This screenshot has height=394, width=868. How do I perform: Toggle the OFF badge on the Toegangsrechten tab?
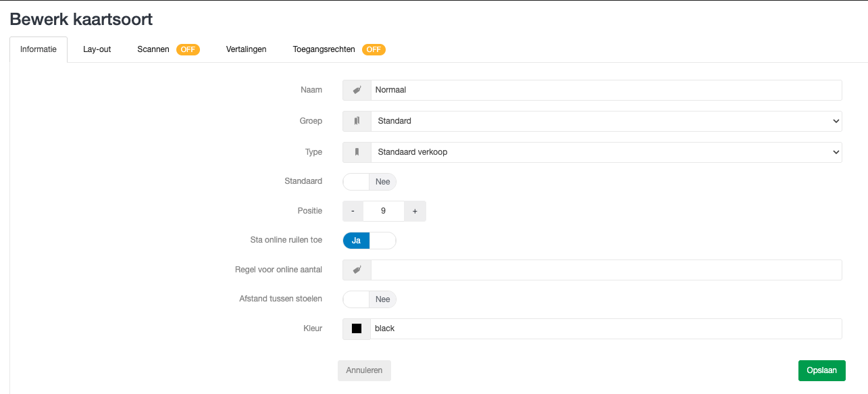tap(374, 49)
